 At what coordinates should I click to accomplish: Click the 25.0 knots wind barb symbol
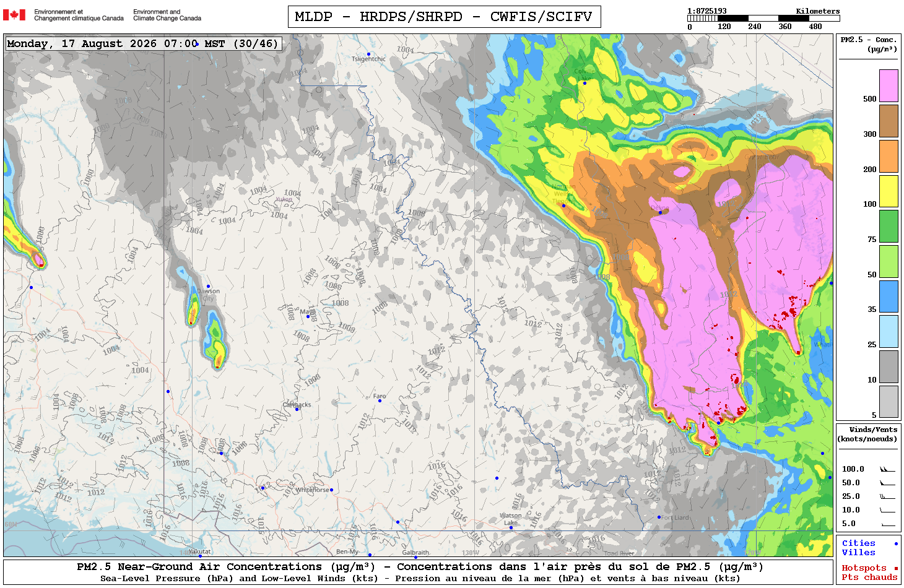(887, 496)
